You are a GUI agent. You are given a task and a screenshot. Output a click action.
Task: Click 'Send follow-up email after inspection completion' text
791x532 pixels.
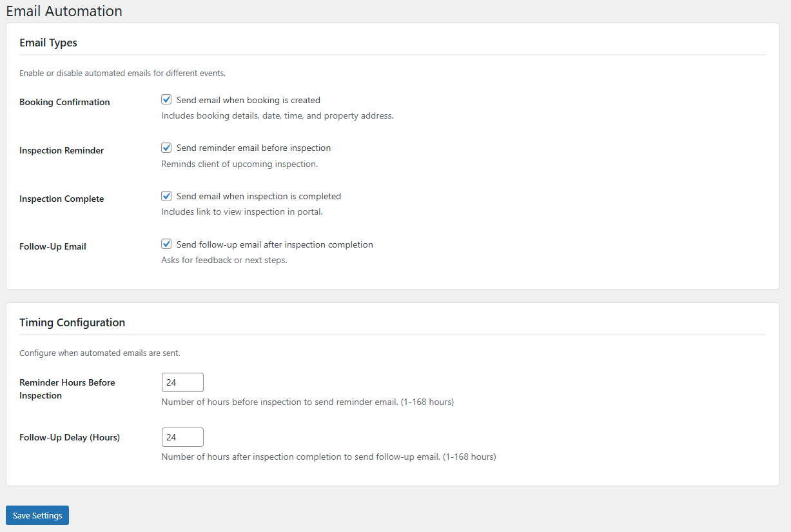point(275,244)
